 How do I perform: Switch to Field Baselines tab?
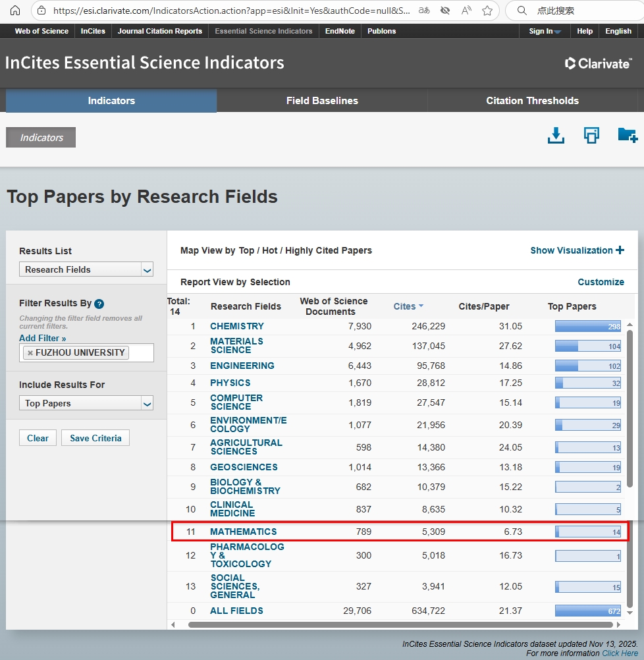coord(322,101)
